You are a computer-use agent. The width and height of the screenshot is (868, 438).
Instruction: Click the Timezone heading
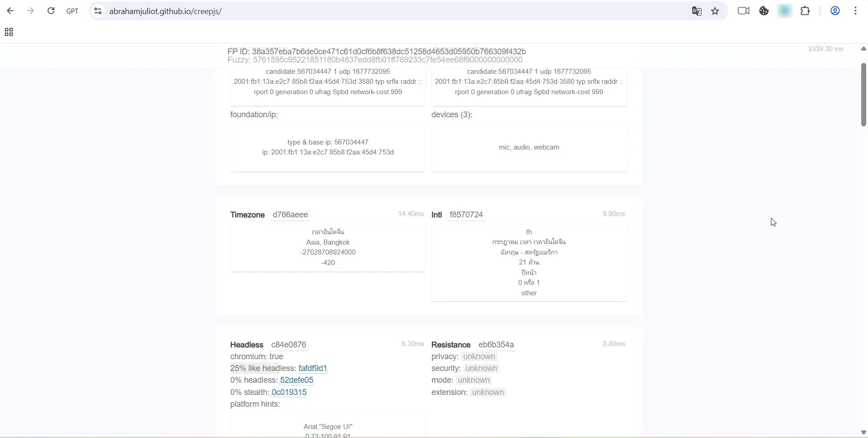coord(247,215)
